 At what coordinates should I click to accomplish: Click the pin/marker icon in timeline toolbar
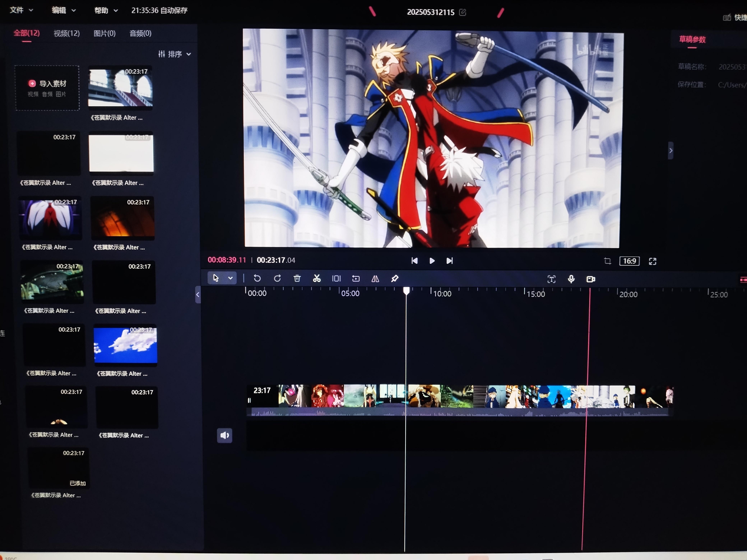(x=395, y=279)
